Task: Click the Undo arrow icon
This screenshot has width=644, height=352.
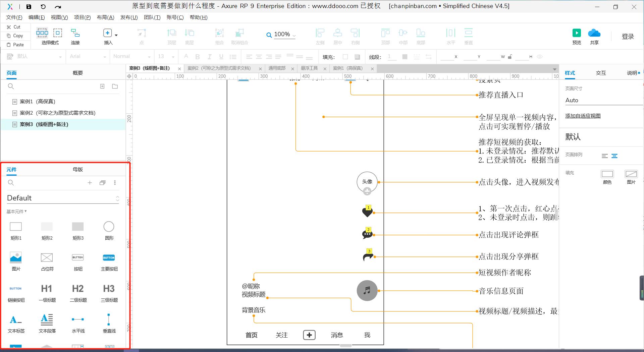Action: (43, 6)
